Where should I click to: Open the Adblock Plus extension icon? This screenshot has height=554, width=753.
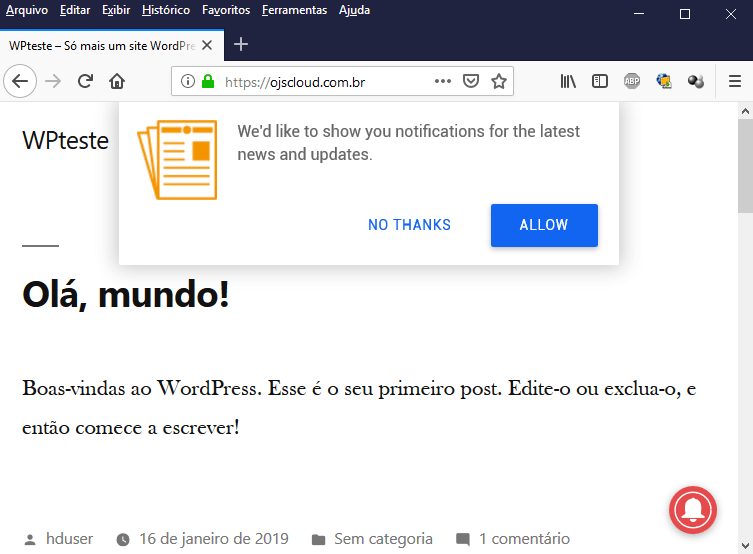click(632, 82)
